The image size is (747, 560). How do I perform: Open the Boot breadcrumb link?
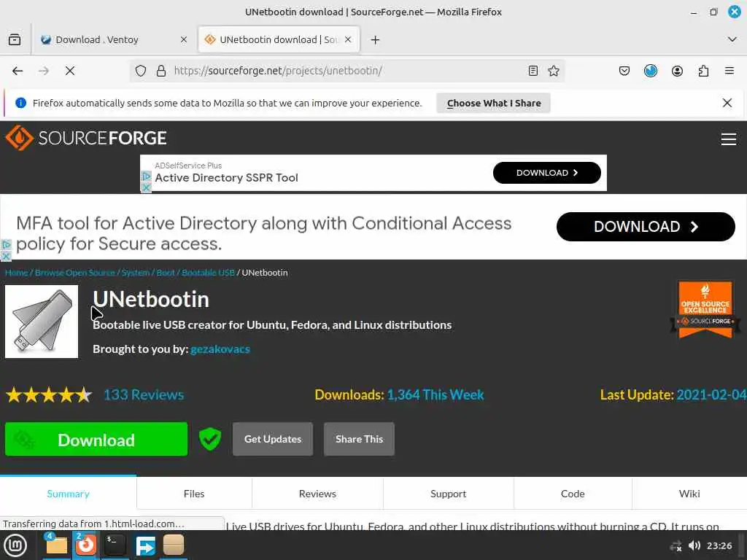(166, 273)
